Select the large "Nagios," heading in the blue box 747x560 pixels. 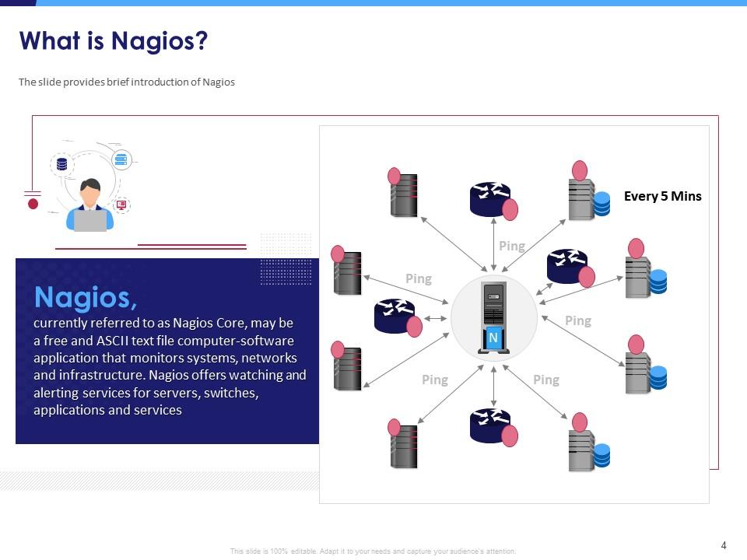click(86, 296)
